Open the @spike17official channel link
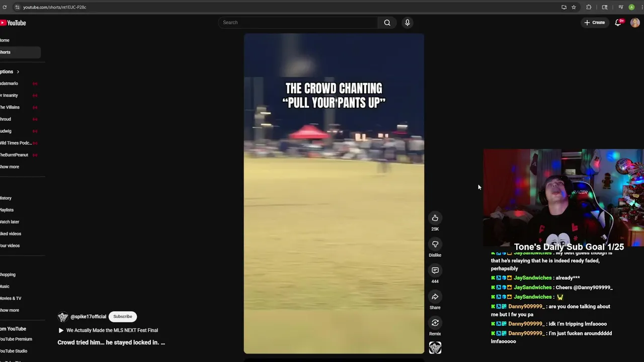The height and width of the screenshot is (362, 644). click(88, 317)
